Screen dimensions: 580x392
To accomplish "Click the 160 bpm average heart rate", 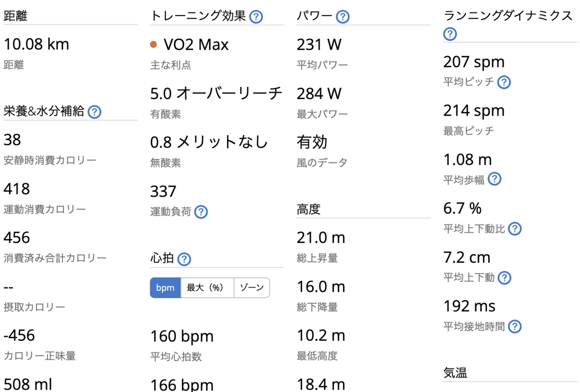I will tap(182, 336).
